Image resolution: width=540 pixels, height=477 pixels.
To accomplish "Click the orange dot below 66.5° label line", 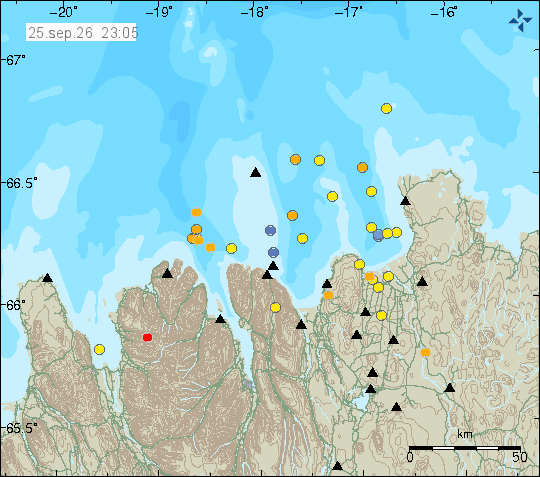I will (x=196, y=212).
